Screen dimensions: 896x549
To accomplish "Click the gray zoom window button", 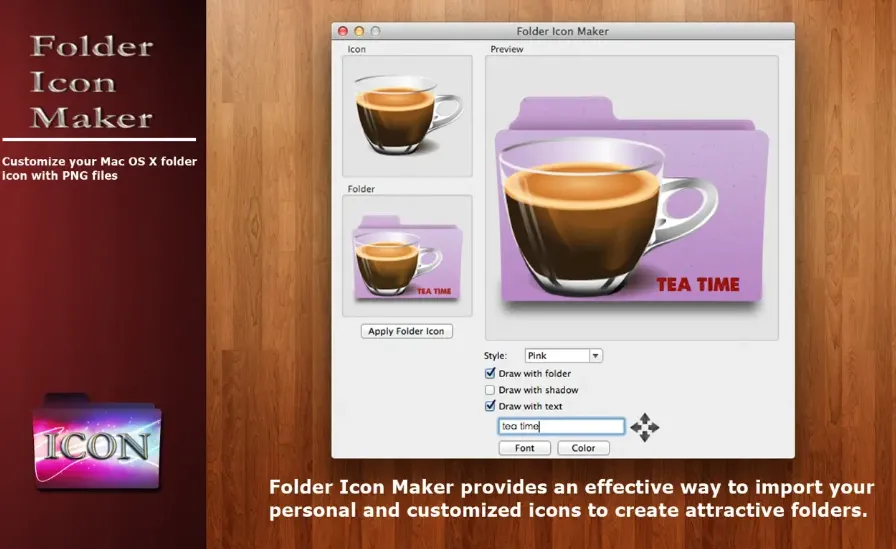I will point(375,31).
